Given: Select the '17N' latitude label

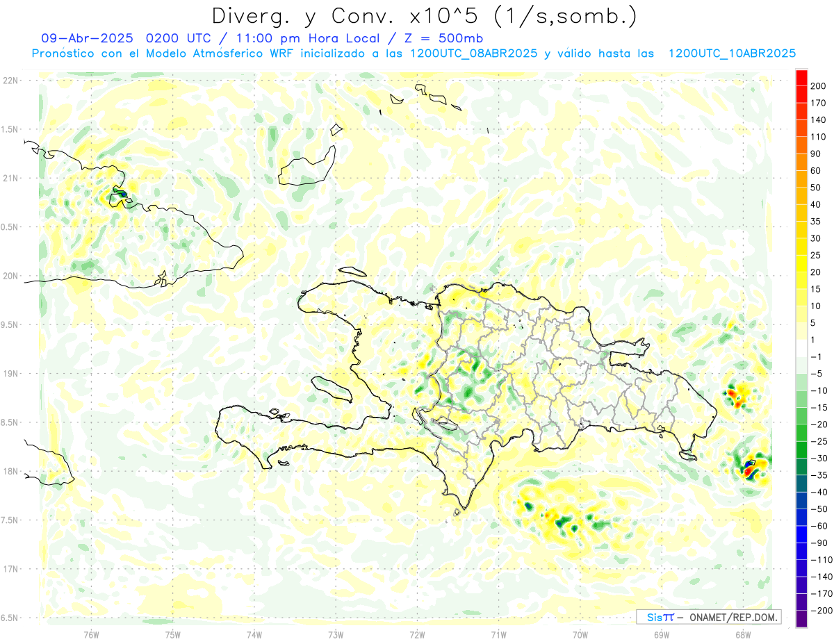Looking at the screenshot, I should pos(10,569).
